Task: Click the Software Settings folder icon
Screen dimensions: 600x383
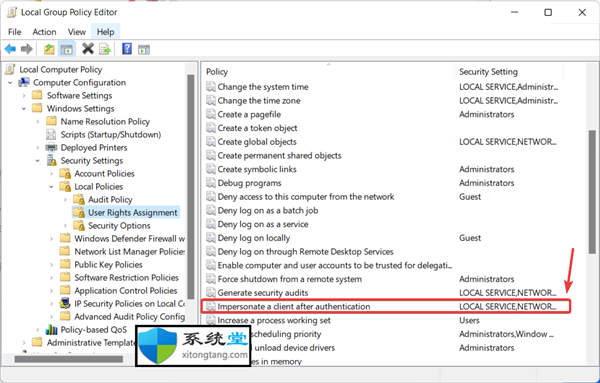Action: click(38, 95)
